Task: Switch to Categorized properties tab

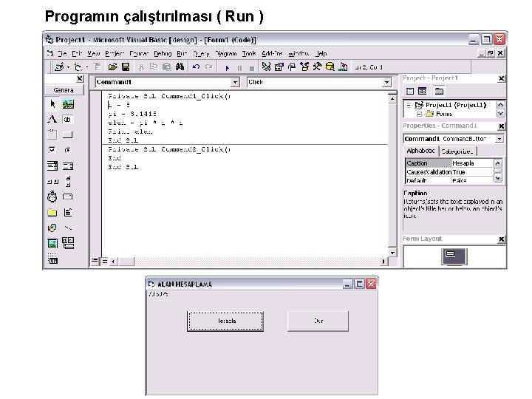Action: pyautogui.click(x=457, y=151)
